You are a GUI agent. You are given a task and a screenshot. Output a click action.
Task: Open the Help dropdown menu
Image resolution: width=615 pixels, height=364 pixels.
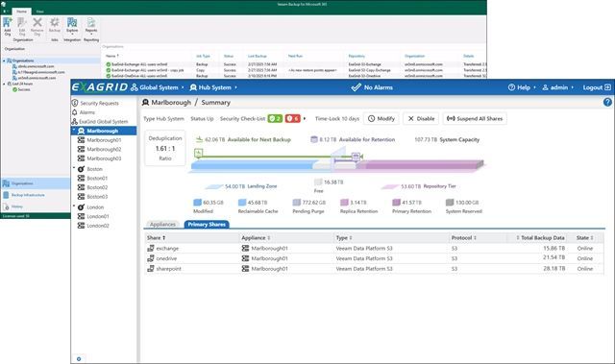click(522, 87)
